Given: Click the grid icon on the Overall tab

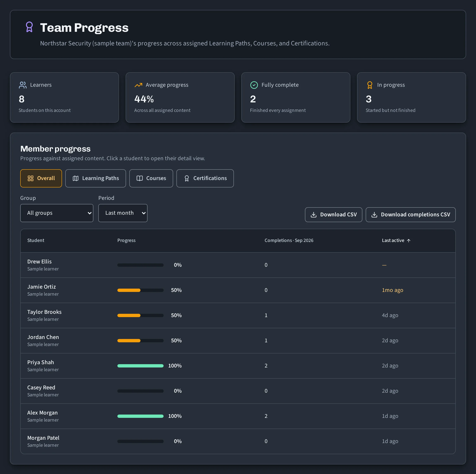Looking at the screenshot, I should coord(31,178).
